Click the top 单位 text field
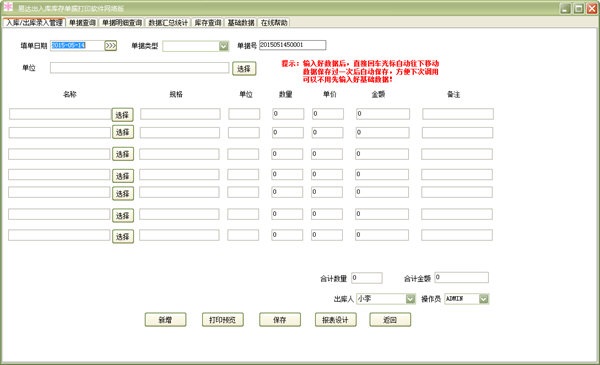 (x=139, y=68)
